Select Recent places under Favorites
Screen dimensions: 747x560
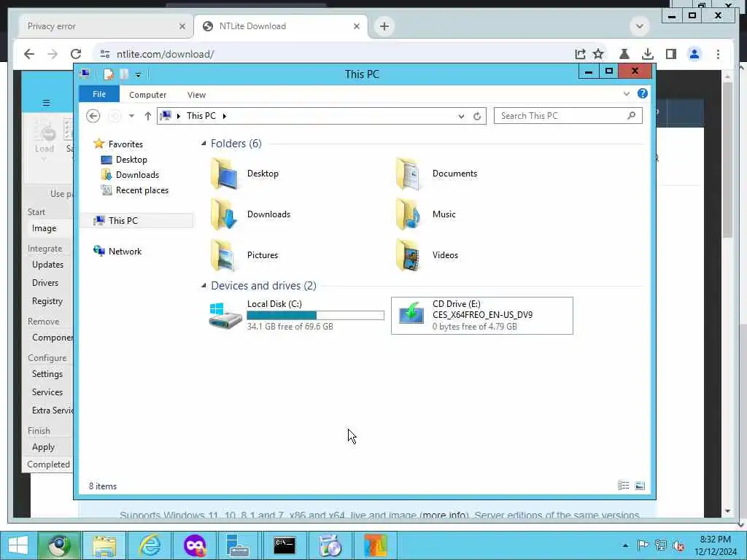[x=135, y=190]
